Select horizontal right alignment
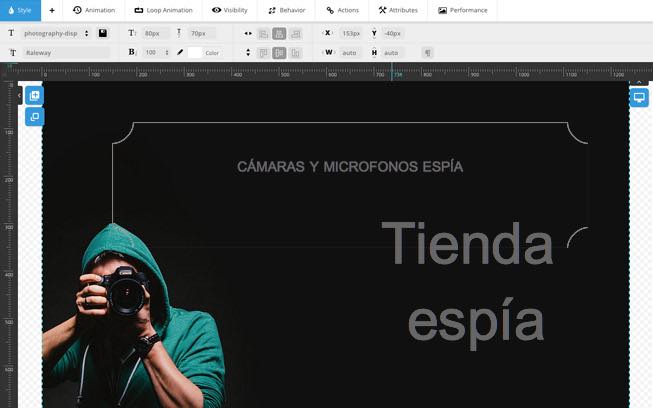Viewport: 653px width, 408px height. 295,33
